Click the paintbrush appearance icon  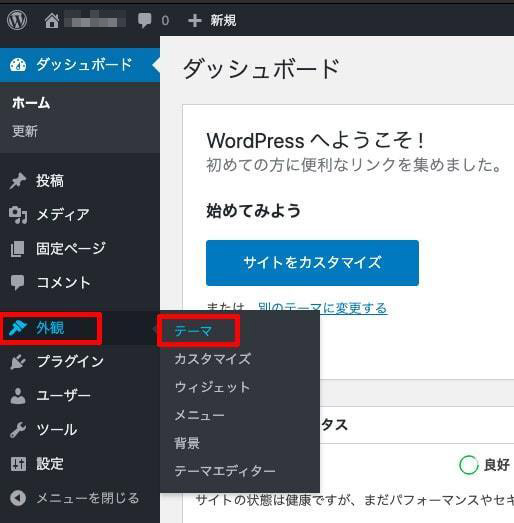(x=18, y=328)
